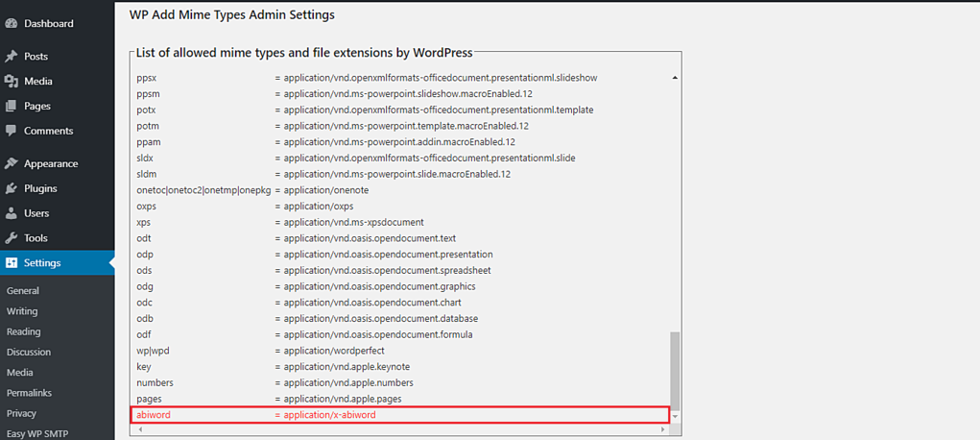Click '= application/onenote' mime value
Viewport: 980px width, 440px height.
[323, 189]
